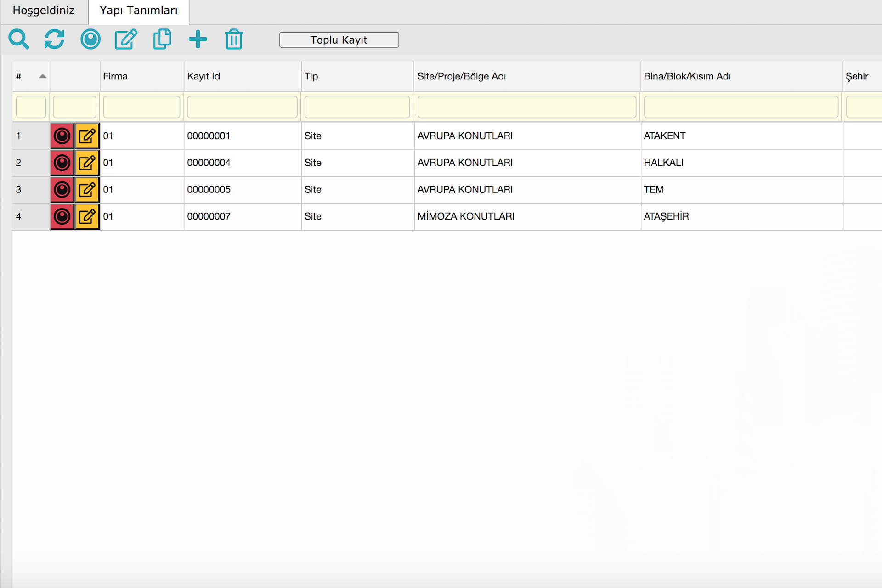Viewport: 882px width, 588px height.
Task: Open red view icon for ATAŞEHİR row
Action: click(62, 216)
